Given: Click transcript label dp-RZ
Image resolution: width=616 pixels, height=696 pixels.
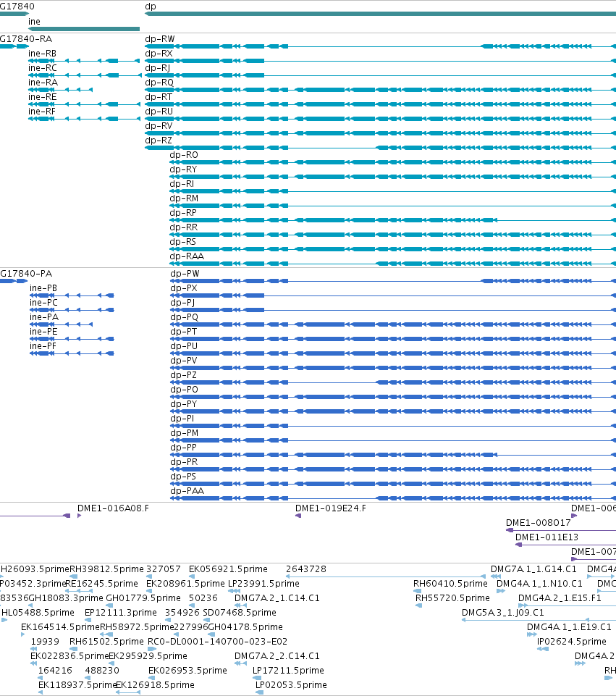Looking at the screenshot, I should 159,141.
